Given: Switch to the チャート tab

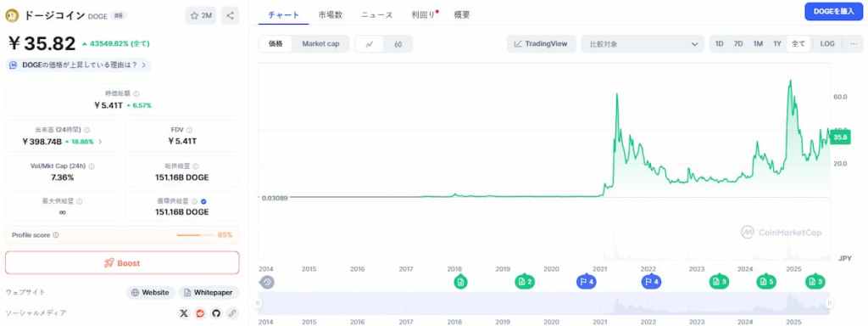Looking at the screenshot, I should pyautogui.click(x=283, y=15).
